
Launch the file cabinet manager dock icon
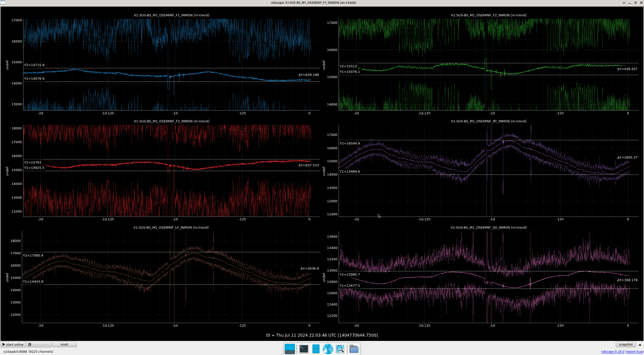[316, 349]
